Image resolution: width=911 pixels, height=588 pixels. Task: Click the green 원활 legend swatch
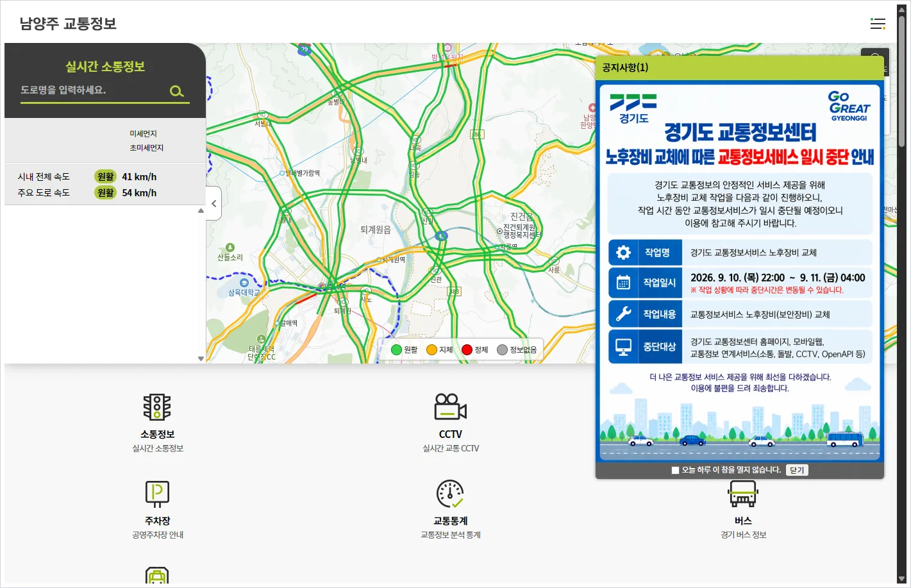[x=396, y=349]
